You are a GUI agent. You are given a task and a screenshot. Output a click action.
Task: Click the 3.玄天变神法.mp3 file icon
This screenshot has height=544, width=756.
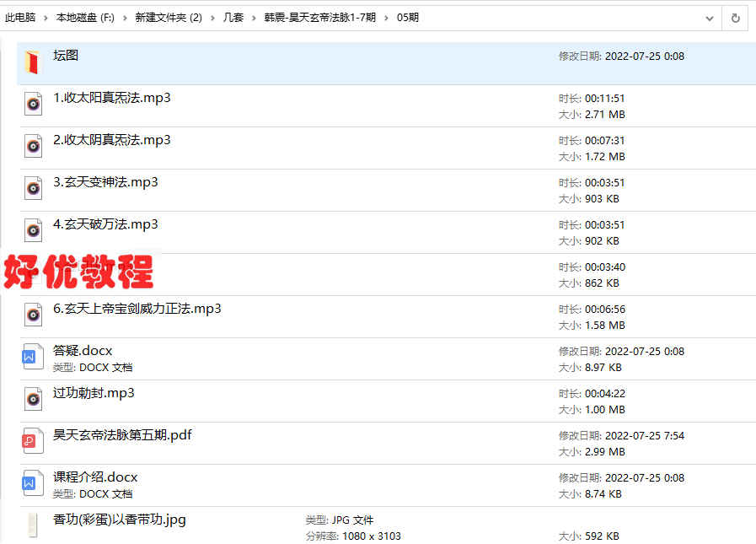point(33,189)
